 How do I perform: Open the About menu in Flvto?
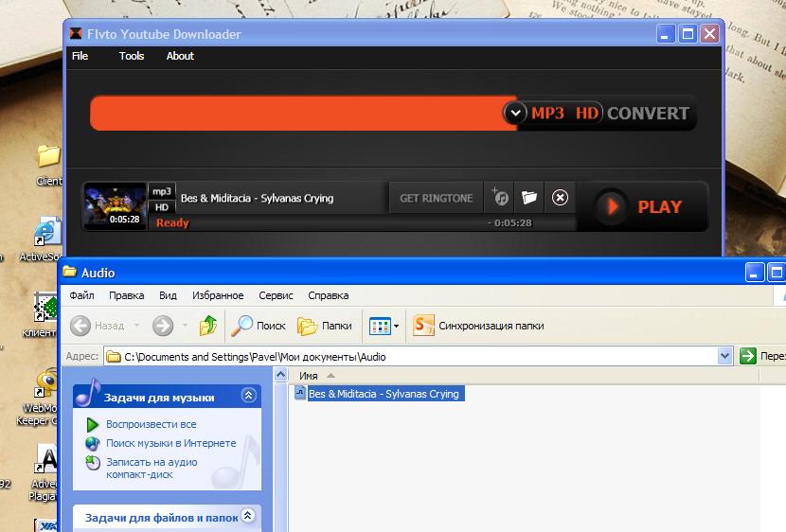click(180, 56)
